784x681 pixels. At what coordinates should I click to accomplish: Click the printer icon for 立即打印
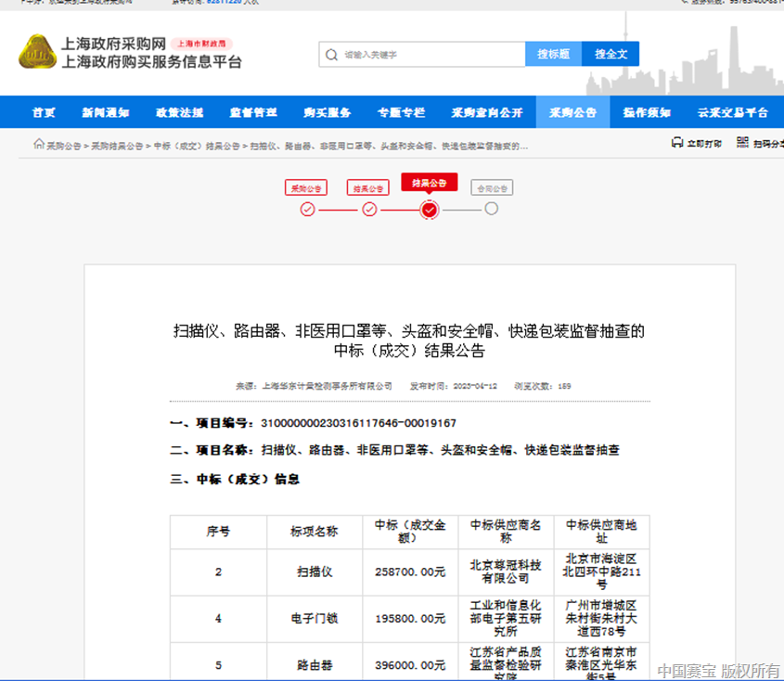pyautogui.click(x=677, y=144)
